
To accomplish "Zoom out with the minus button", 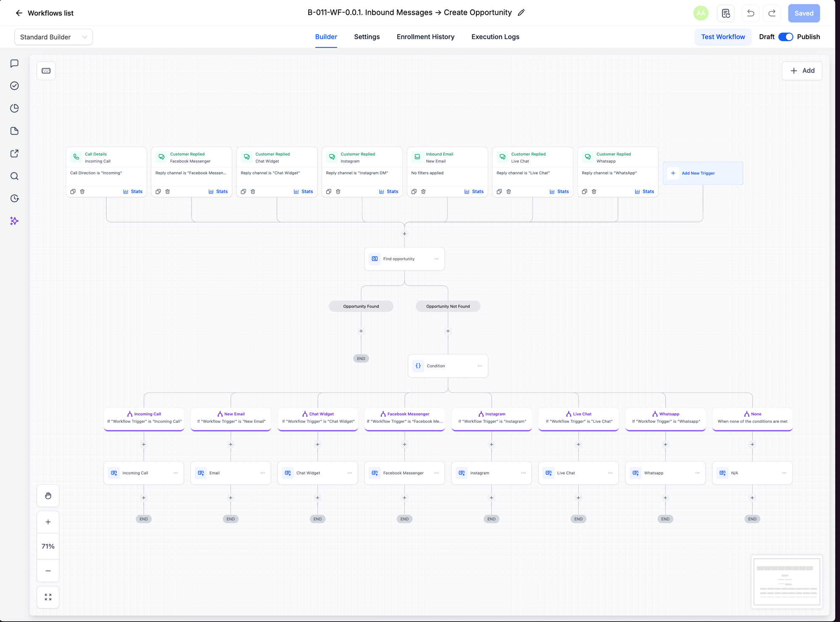I will click(x=48, y=571).
